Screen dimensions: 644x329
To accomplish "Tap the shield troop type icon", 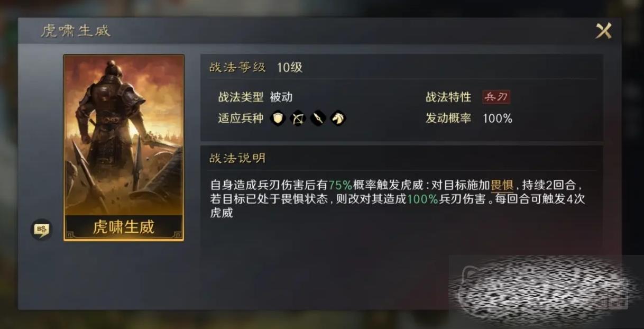I will [x=278, y=118].
